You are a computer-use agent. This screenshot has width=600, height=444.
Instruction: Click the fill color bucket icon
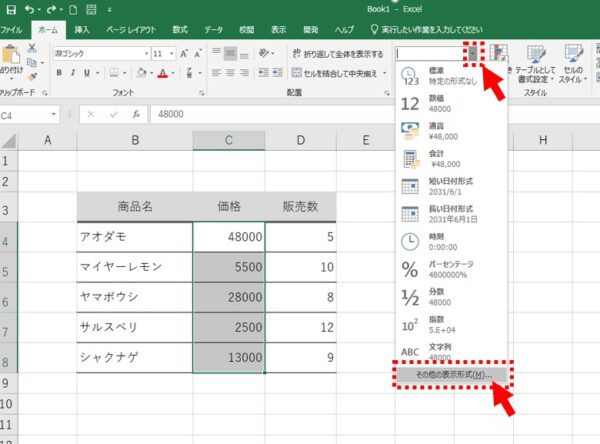click(x=140, y=72)
